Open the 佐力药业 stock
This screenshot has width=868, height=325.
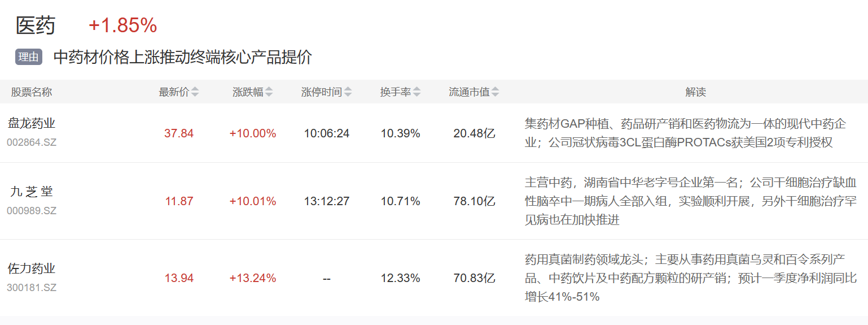[32, 268]
